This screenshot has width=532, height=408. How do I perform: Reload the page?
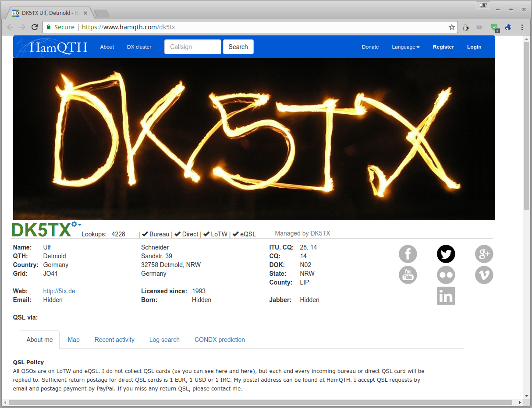35,27
